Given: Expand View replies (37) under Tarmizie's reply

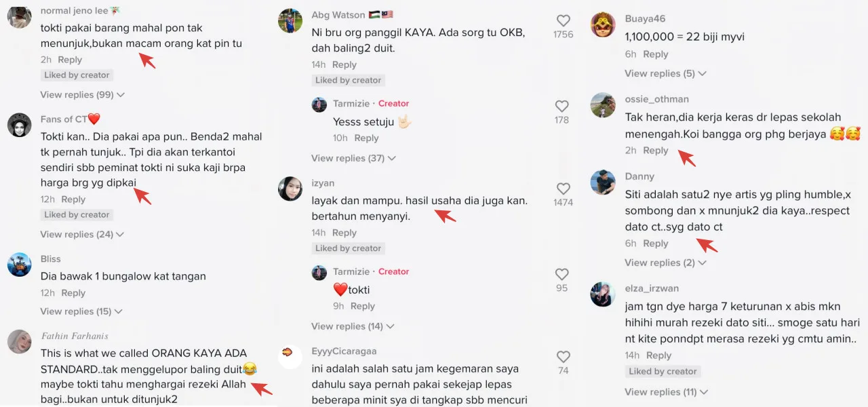Looking at the screenshot, I should click(353, 158).
